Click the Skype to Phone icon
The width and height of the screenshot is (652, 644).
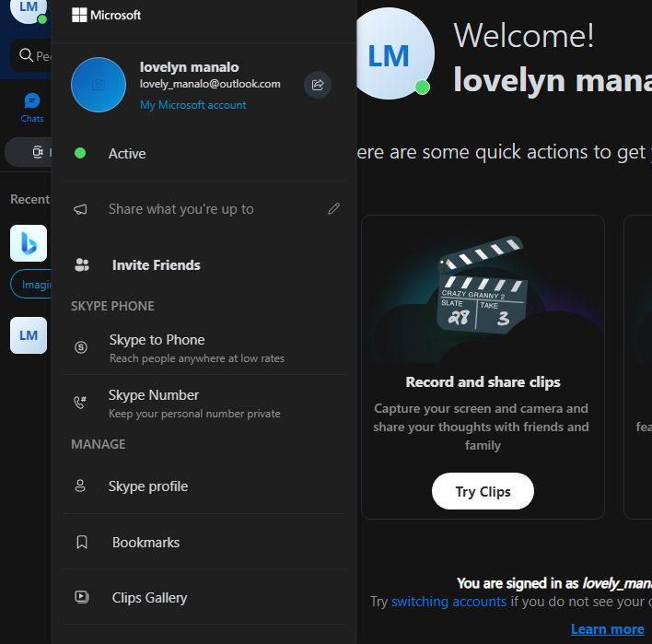click(81, 347)
